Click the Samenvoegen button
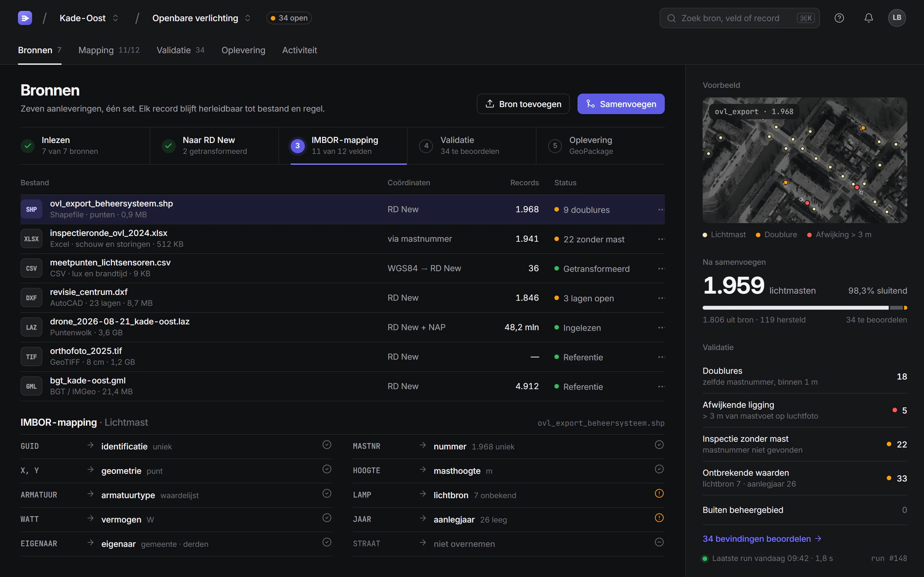Image resolution: width=924 pixels, height=577 pixels. pyautogui.click(x=621, y=104)
